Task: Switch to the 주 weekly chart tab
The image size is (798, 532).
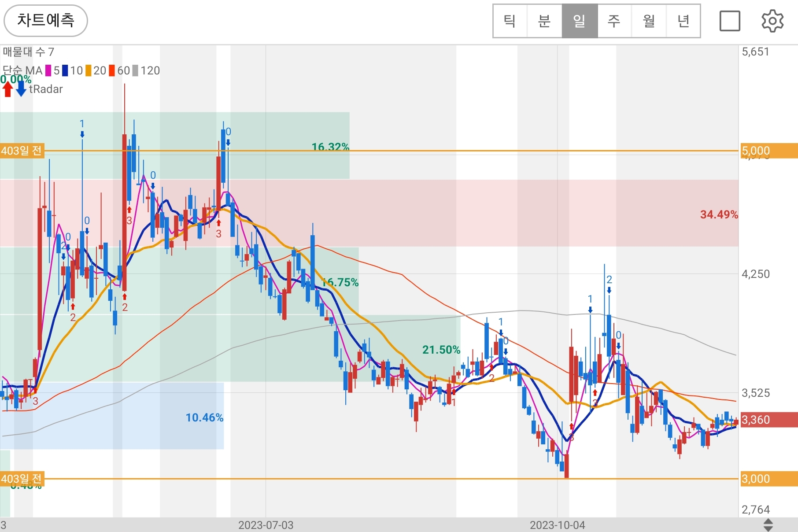Action: pyautogui.click(x=614, y=21)
